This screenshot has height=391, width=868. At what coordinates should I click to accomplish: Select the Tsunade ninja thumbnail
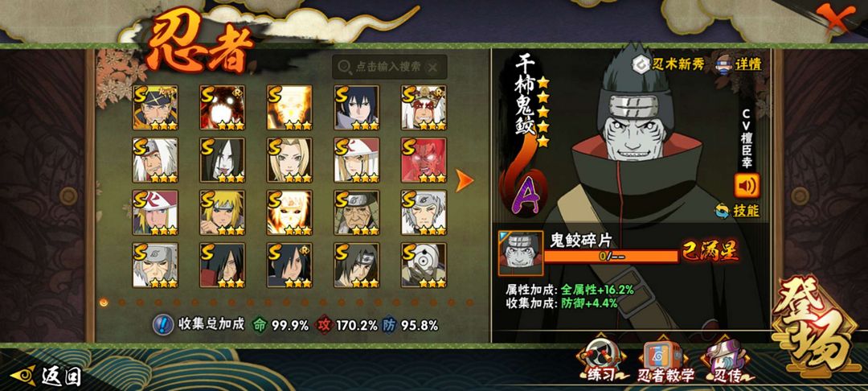(x=289, y=160)
